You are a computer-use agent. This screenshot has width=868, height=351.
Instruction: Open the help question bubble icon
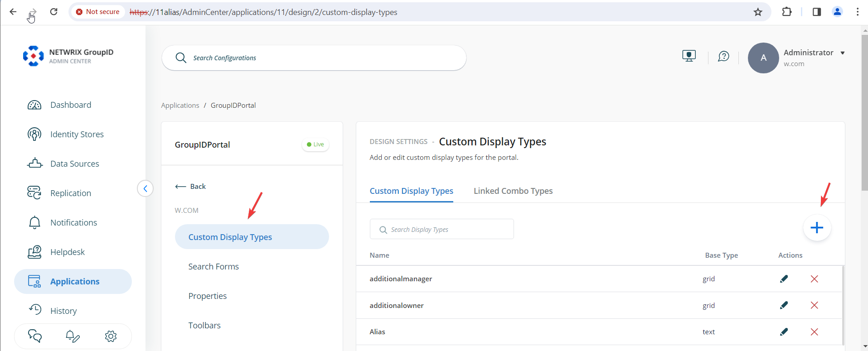point(723,57)
